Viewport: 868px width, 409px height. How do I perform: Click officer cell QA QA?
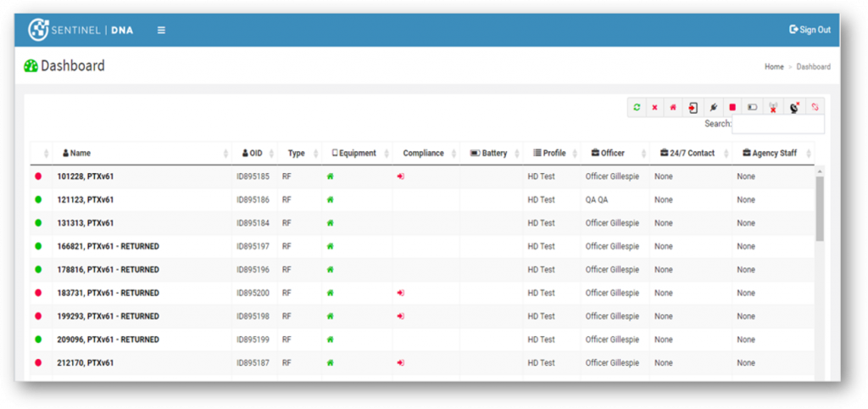click(596, 199)
